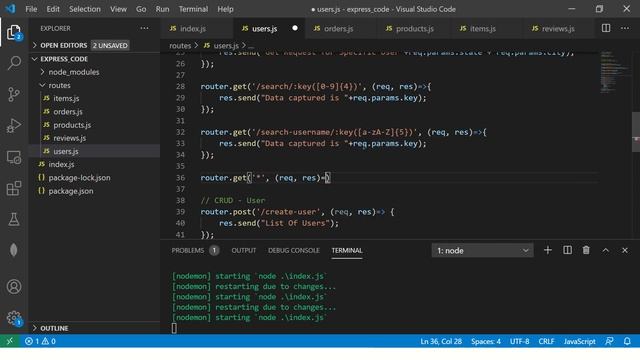
Task: Change encoding via 'UTF-8' status item
Action: (x=519, y=341)
